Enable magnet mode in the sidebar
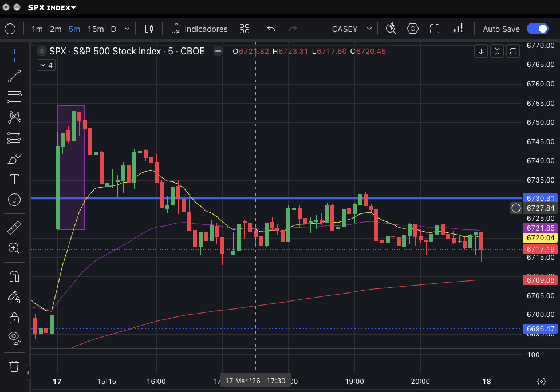The width and height of the screenshot is (560, 392). [x=14, y=276]
